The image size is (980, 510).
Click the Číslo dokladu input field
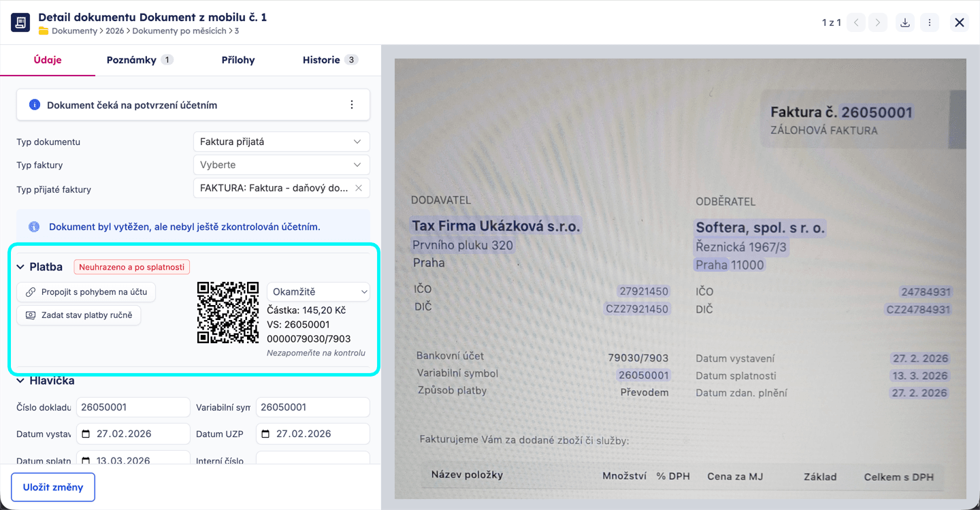pyautogui.click(x=133, y=407)
